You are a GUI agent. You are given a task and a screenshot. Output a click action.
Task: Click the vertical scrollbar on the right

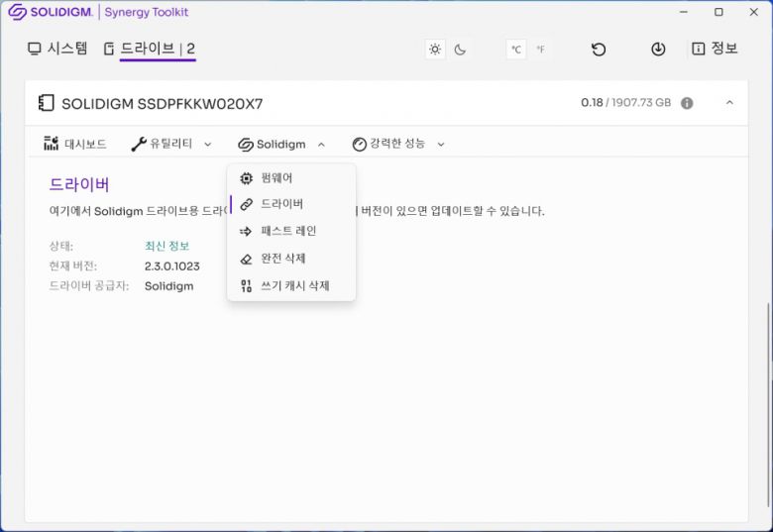pyautogui.click(x=768, y=404)
